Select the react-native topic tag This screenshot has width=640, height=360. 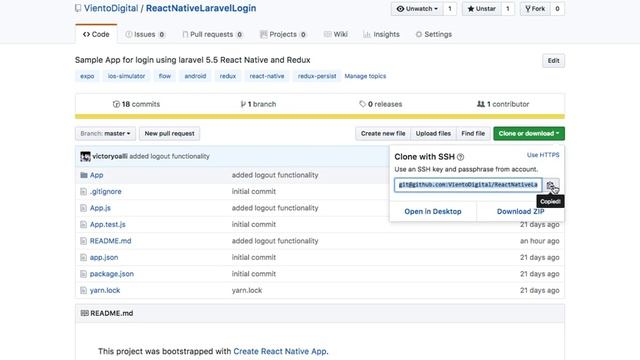click(267, 76)
